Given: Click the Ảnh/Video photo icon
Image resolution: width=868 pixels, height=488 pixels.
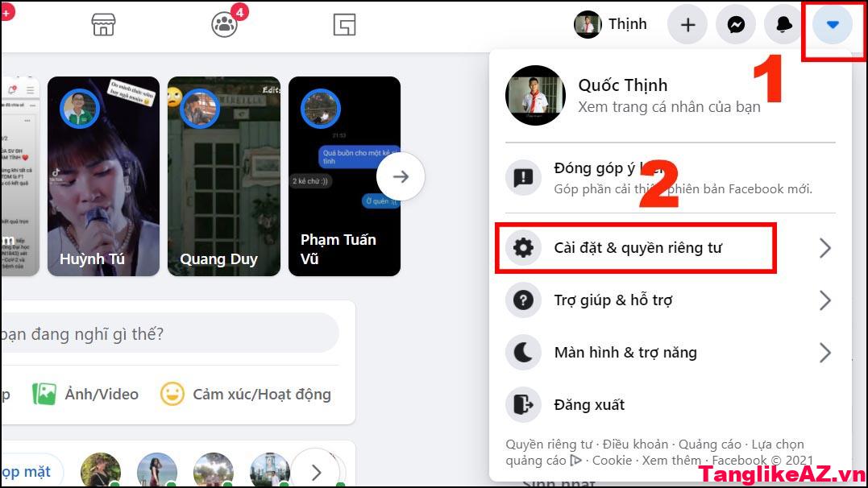Looking at the screenshot, I should click(44, 394).
